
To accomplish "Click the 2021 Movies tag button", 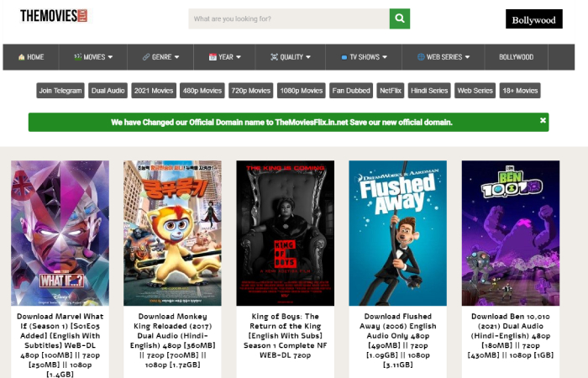I will point(154,91).
